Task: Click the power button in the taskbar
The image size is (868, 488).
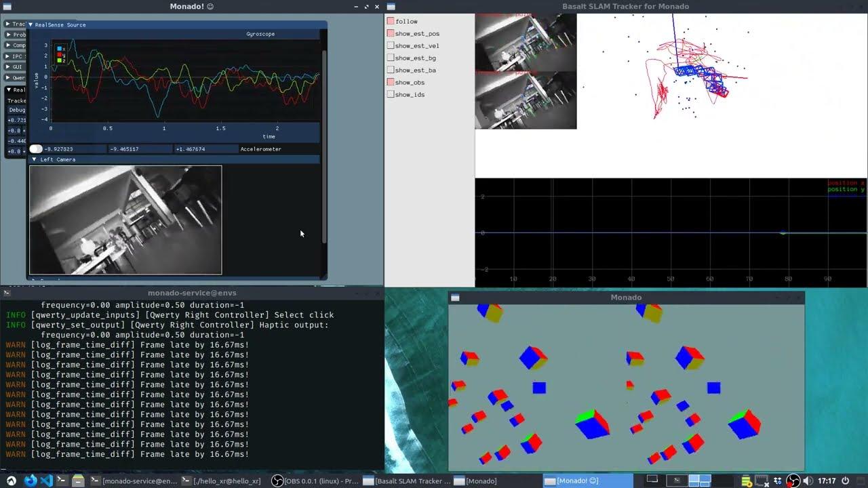Action: [x=846, y=481]
